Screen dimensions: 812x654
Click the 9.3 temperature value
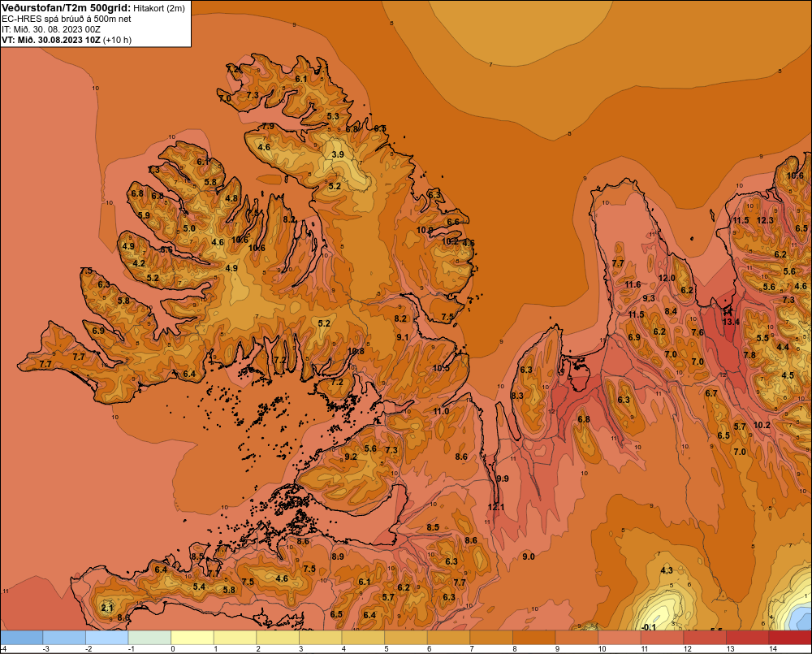649,298
